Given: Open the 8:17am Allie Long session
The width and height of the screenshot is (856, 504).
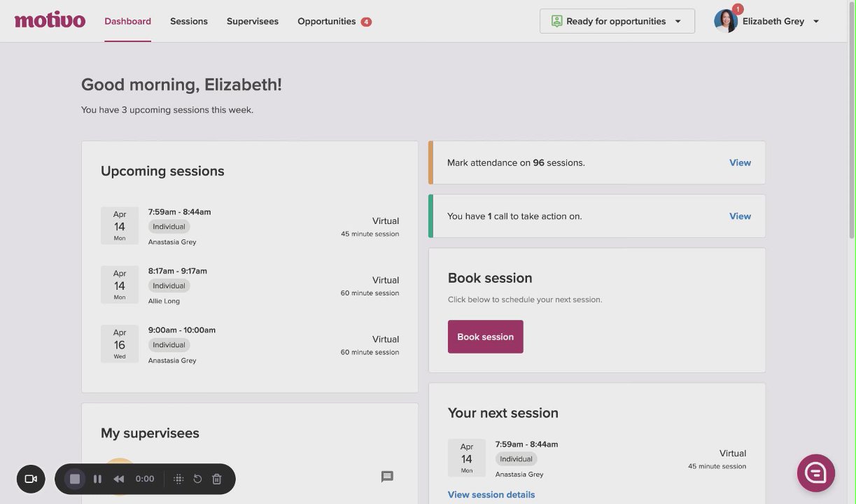Looking at the screenshot, I should click(250, 286).
